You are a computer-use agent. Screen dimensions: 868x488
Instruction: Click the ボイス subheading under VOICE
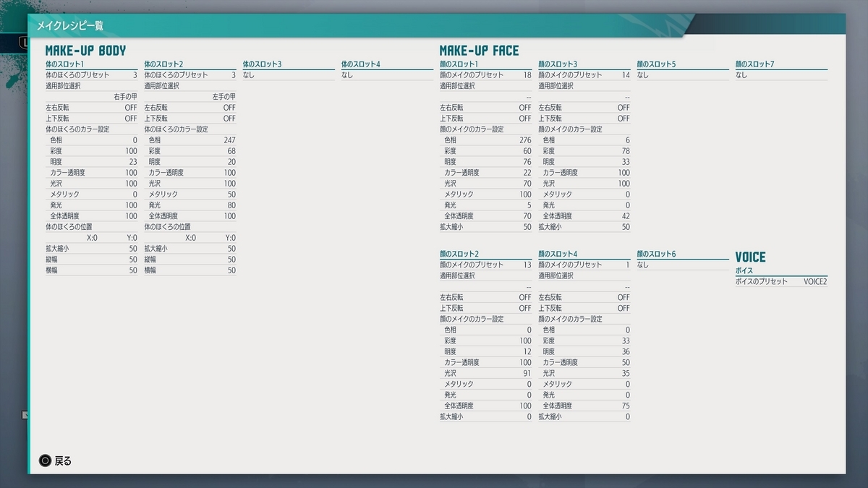[x=744, y=270]
